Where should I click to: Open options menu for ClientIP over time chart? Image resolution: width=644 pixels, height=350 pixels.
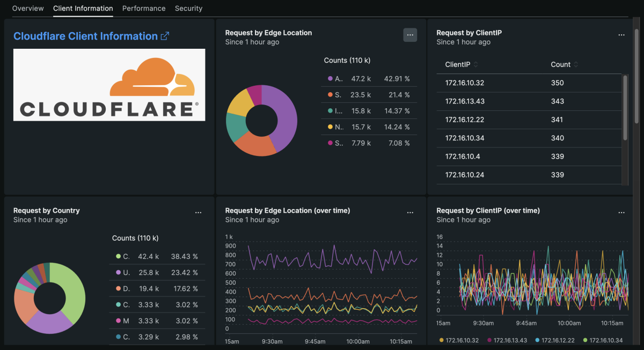click(621, 213)
